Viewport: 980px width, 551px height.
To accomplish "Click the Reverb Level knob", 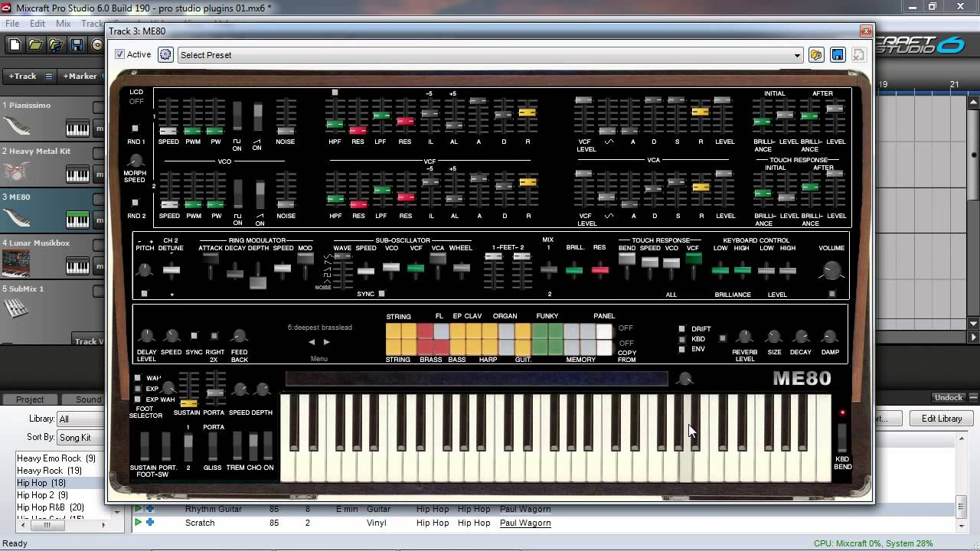I will tap(744, 337).
